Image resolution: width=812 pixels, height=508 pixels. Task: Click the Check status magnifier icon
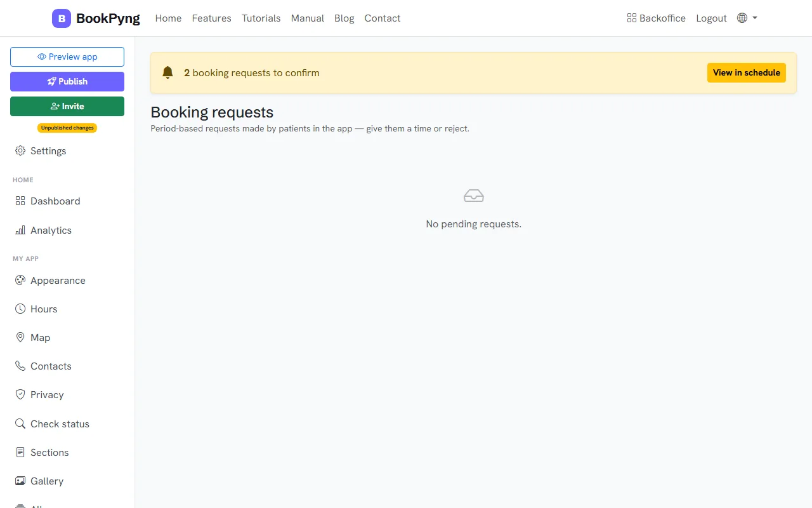coord(20,424)
